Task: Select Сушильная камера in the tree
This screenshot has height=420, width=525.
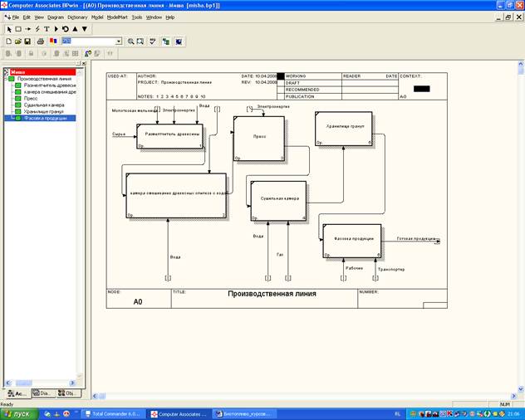Action: pyautogui.click(x=44, y=105)
